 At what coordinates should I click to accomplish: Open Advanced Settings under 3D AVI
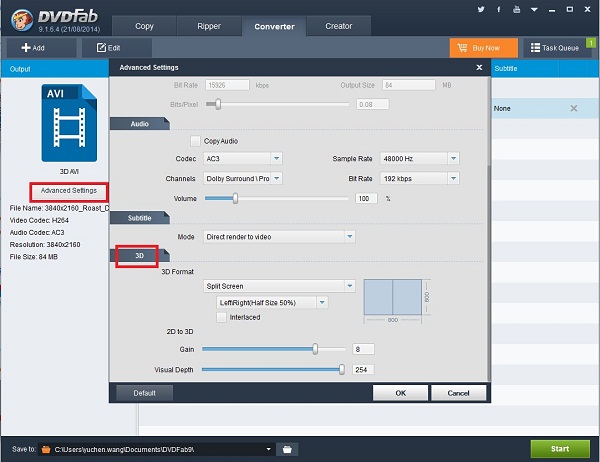click(69, 191)
